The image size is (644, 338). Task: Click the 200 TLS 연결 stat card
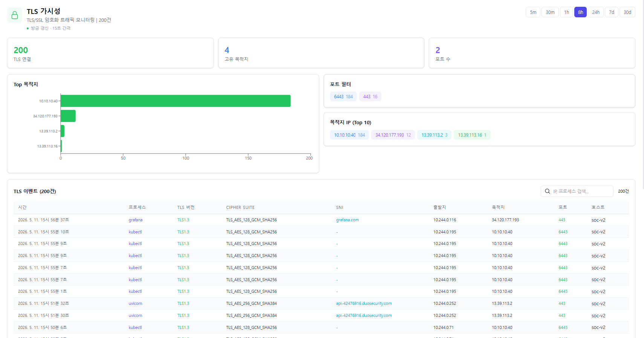point(110,53)
